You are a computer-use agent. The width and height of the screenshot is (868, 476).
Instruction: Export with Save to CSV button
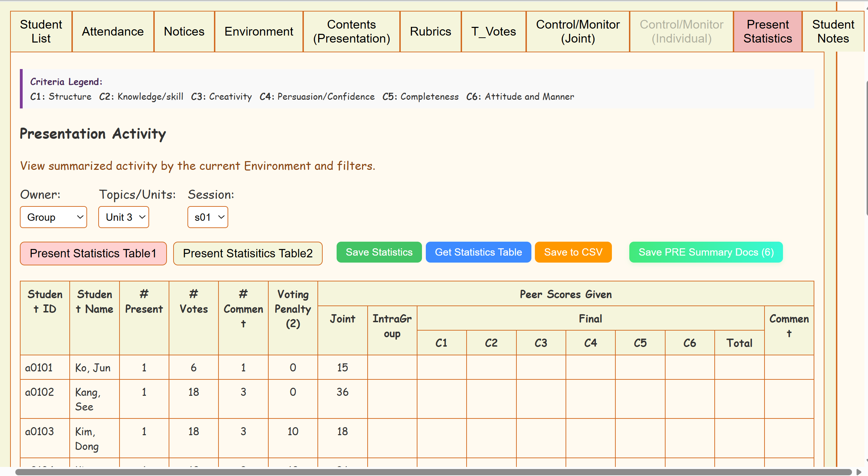[x=573, y=252]
